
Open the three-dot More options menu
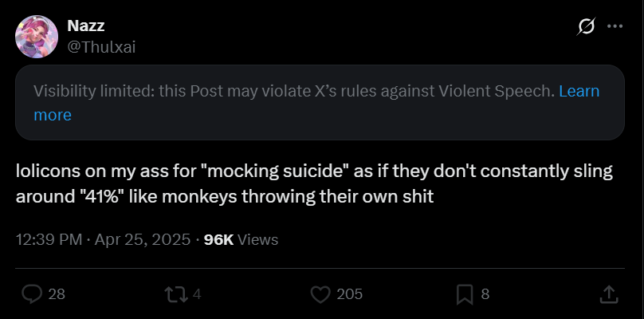tap(615, 26)
